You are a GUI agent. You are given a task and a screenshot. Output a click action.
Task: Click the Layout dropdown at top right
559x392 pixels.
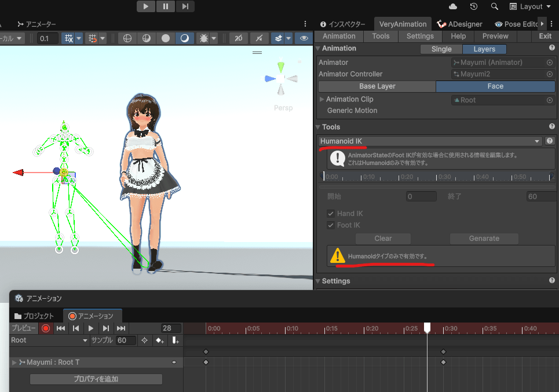coord(529,6)
